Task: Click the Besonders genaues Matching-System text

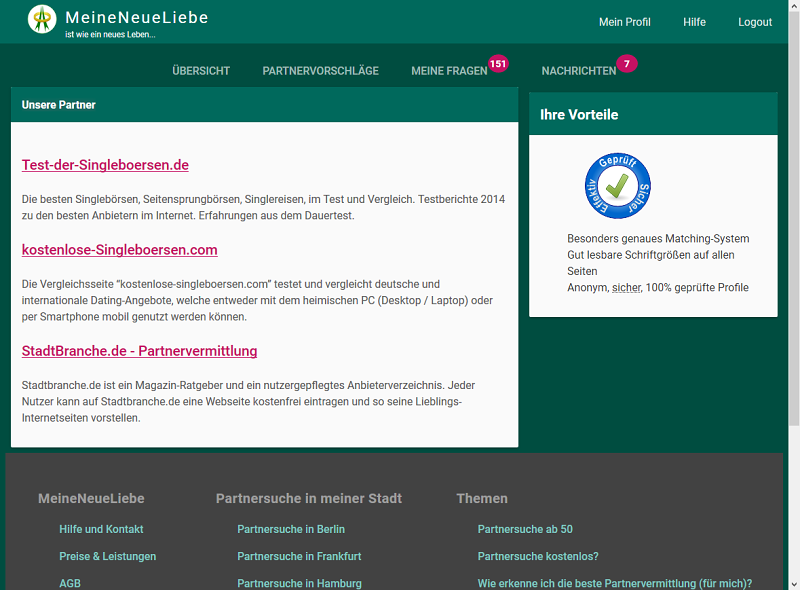Action: click(658, 238)
